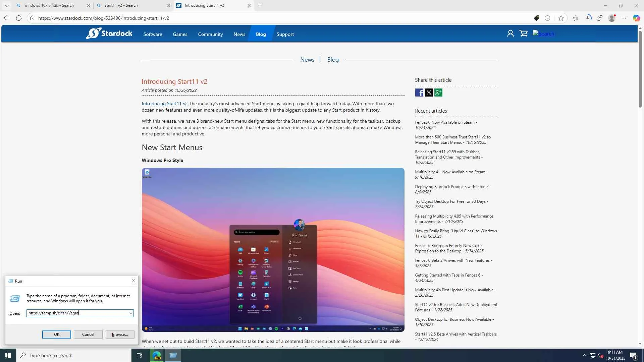
Task: Open Copilot icon in Edge toolbar
Action: (x=636, y=18)
